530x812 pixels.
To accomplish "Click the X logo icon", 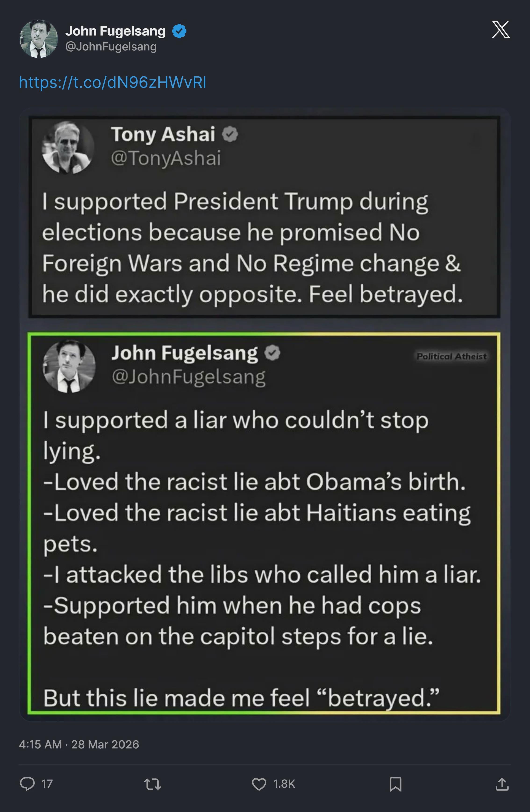I will click(x=500, y=29).
